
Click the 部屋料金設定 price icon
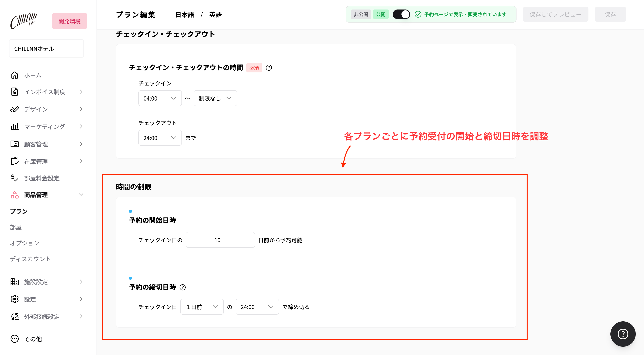click(14, 178)
